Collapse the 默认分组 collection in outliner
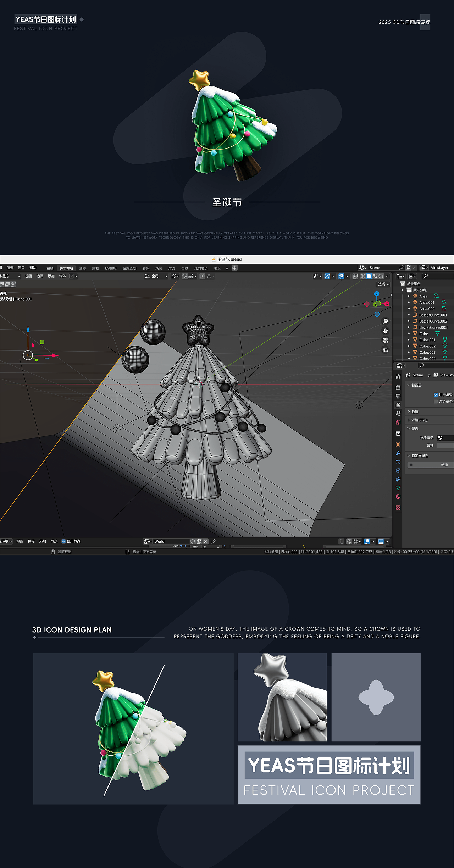The height and width of the screenshot is (868, 454). [x=403, y=290]
